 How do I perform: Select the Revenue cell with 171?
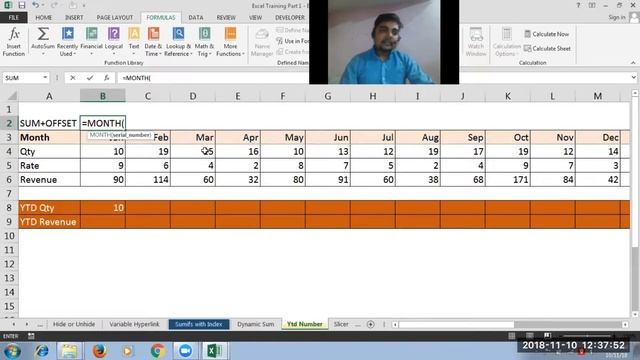pyautogui.click(x=508, y=180)
